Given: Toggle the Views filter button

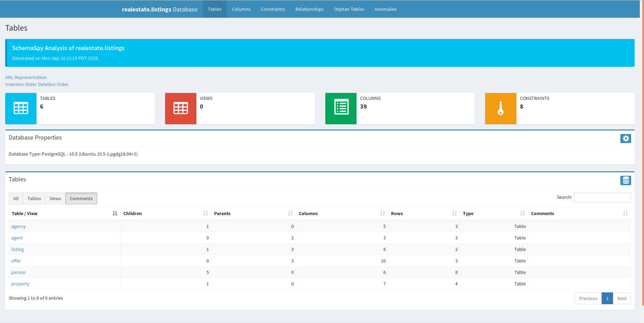Looking at the screenshot, I should tap(55, 198).
